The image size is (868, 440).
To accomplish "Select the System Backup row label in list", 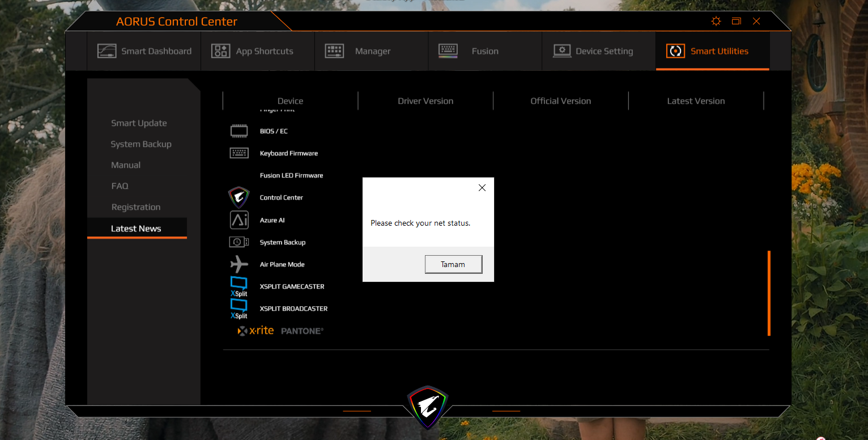I will coord(283,242).
